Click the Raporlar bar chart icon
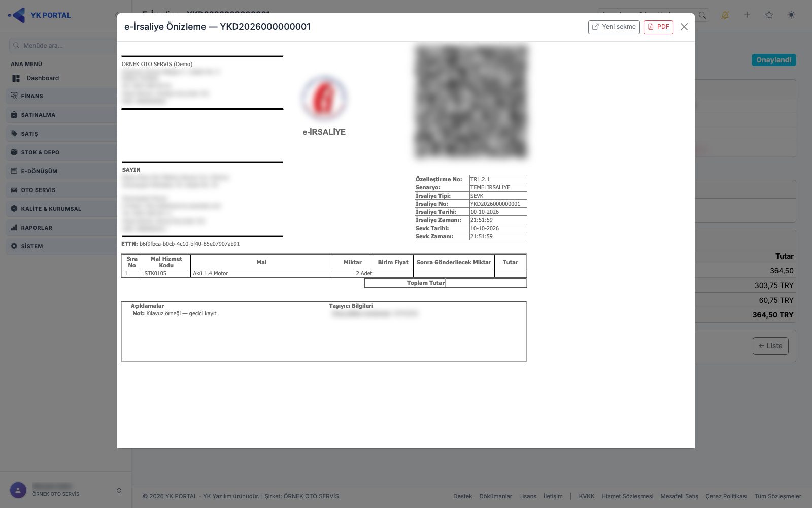Screen dimensions: 812x508 point(14,227)
